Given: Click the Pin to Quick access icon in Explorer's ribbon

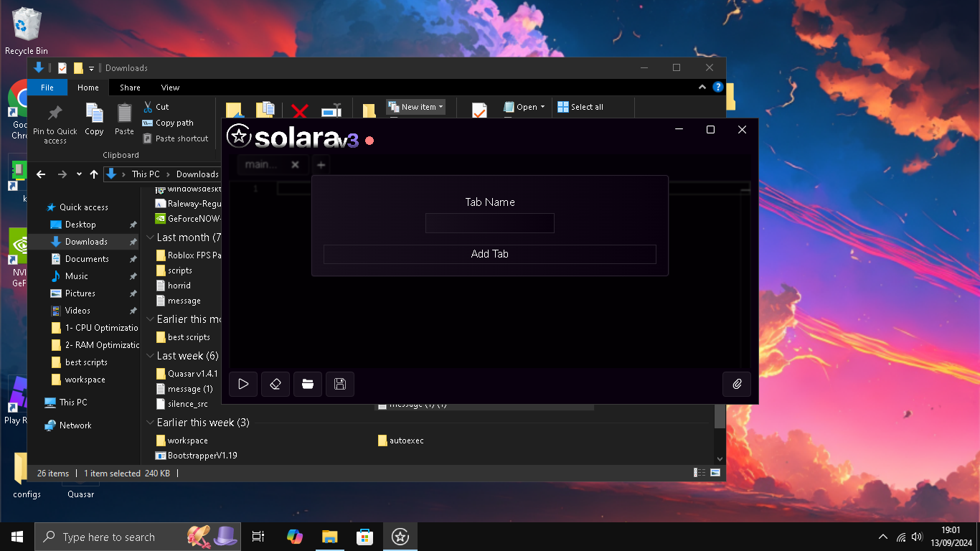Looking at the screenshot, I should 55,113.
